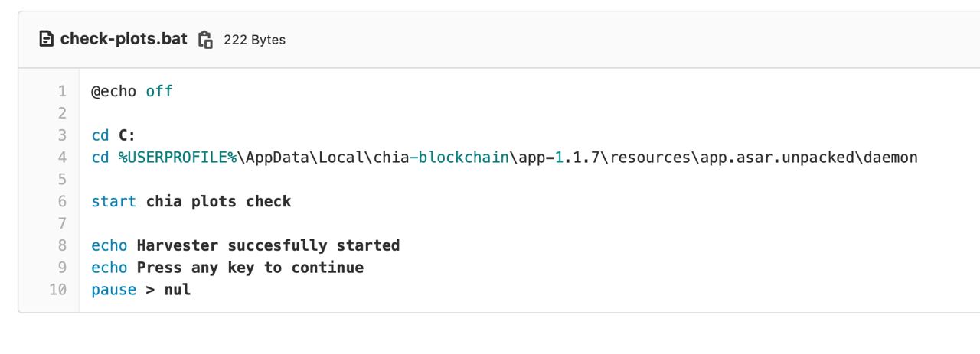
Task: Select line number 2
Action: (x=62, y=114)
